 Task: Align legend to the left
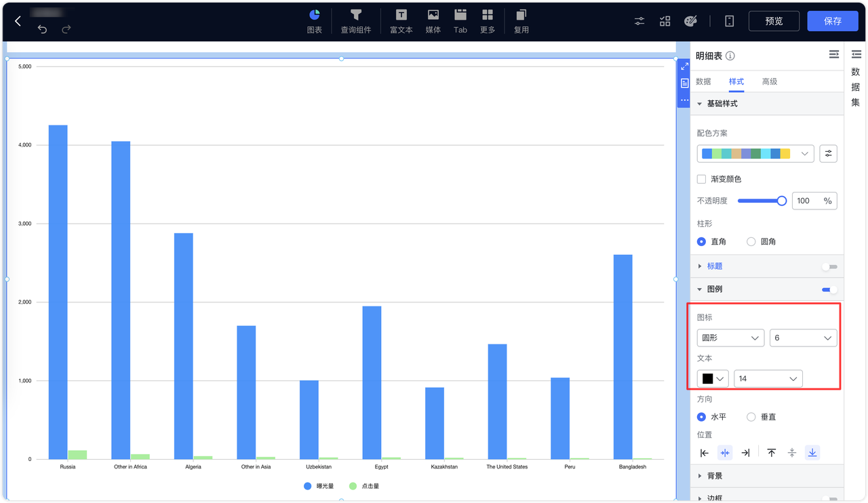click(x=705, y=453)
